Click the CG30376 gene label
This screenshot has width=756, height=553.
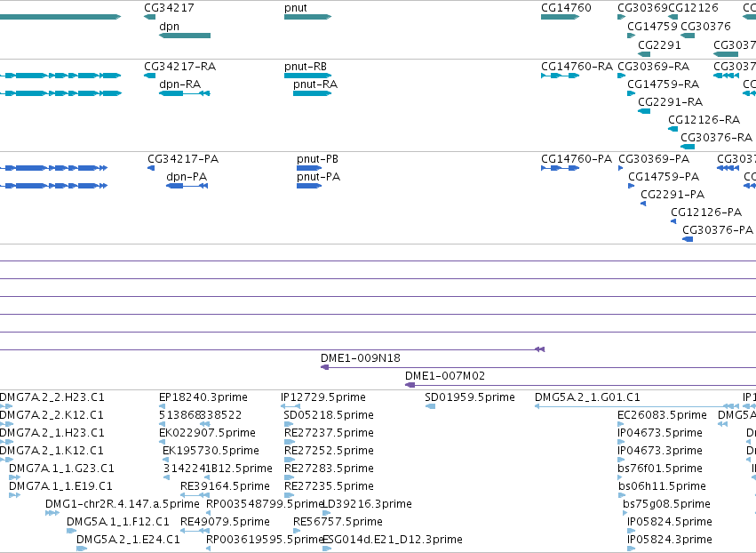point(705,27)
